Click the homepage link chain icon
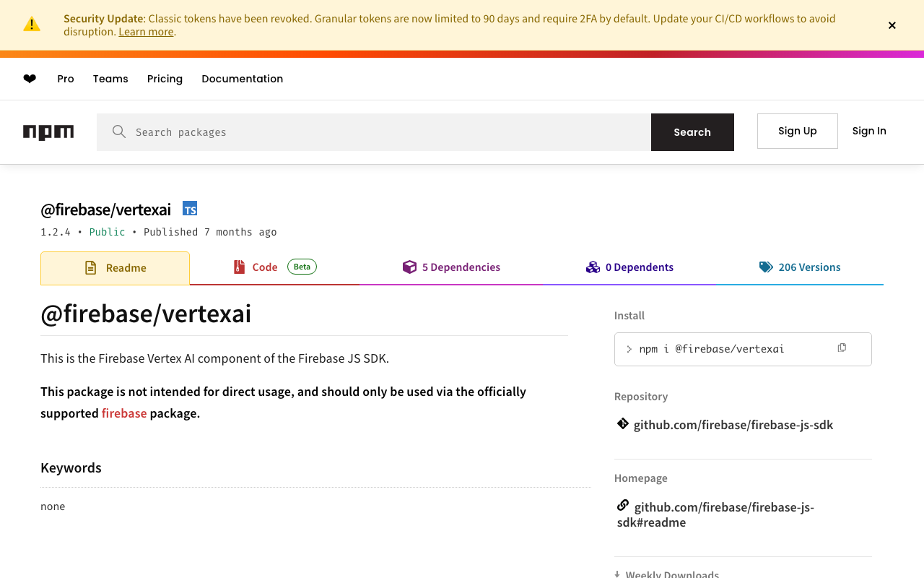Viewport: 924px width, 578px height. 623,505
